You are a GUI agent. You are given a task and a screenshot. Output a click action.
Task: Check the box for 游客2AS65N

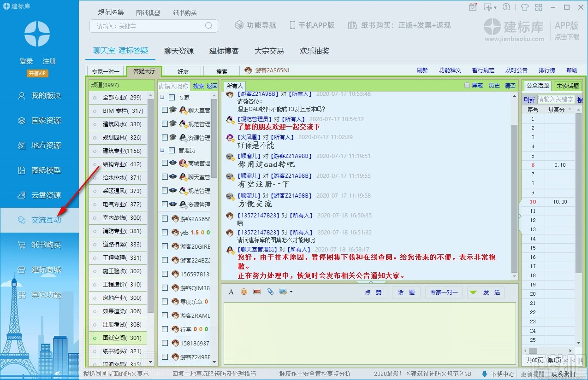pos(165,219)
